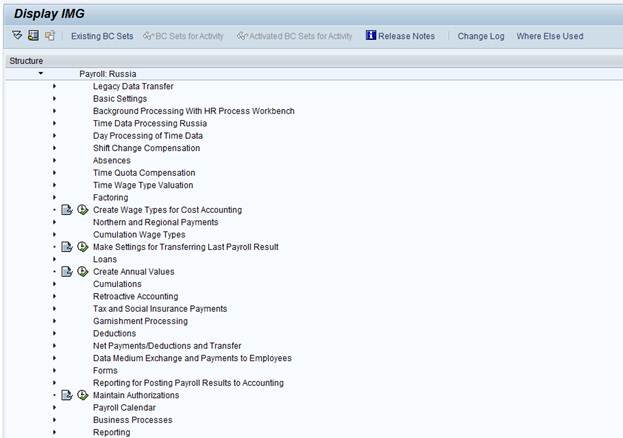Execute activity icon for Make Settings for Transferring Last Payroll Result

point(82,246)
